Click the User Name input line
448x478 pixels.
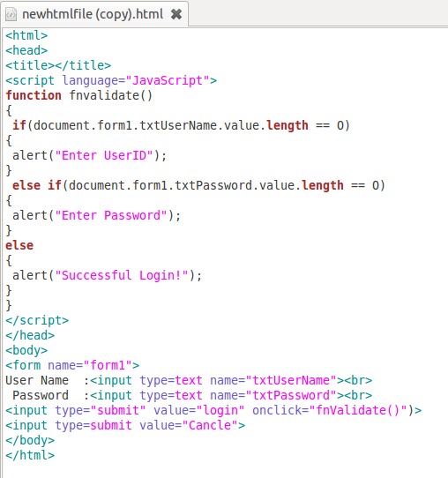189,381
